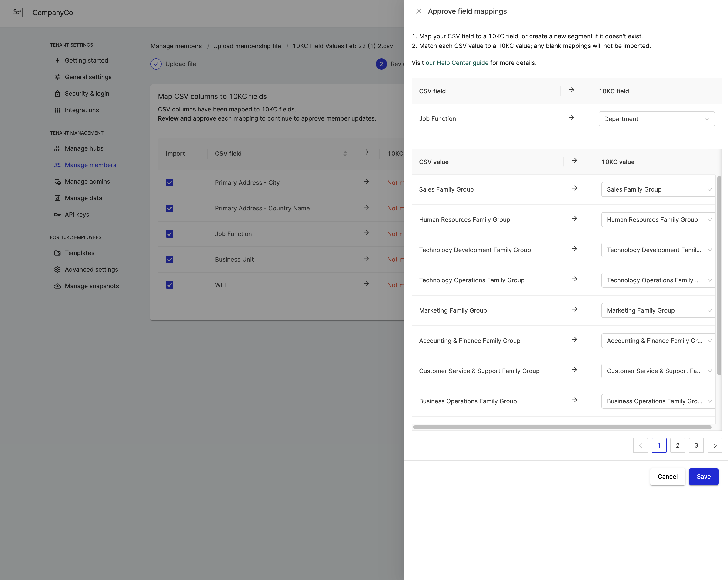Go to next page of mappings

pos(715,445)
